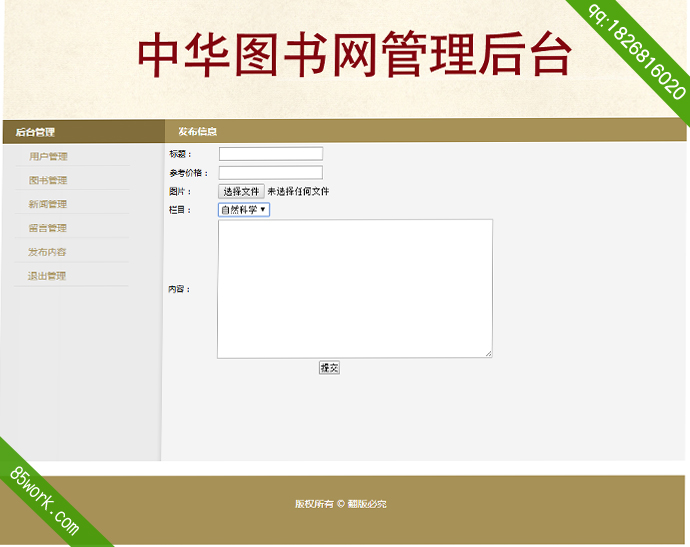
Task: Click into the 参考价格 input box
Action: pos(270,172)
